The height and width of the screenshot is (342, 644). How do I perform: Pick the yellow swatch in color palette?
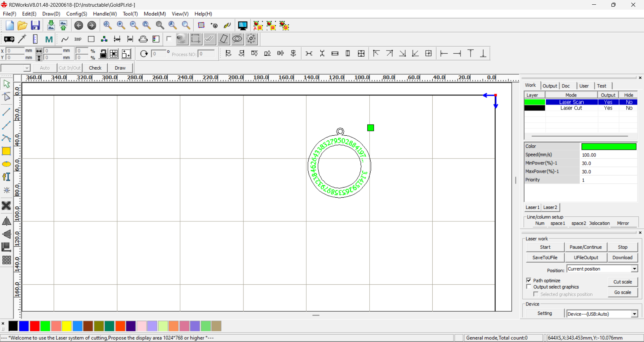tap(66, 326)
